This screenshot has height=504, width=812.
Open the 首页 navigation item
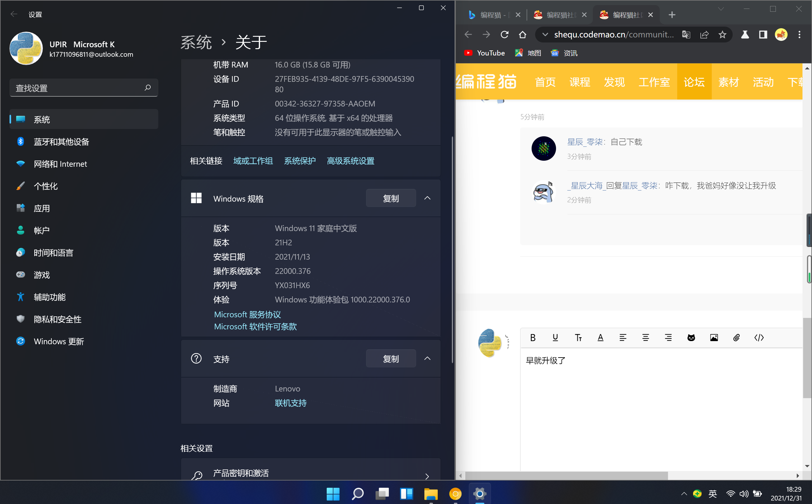pos(545,82)
